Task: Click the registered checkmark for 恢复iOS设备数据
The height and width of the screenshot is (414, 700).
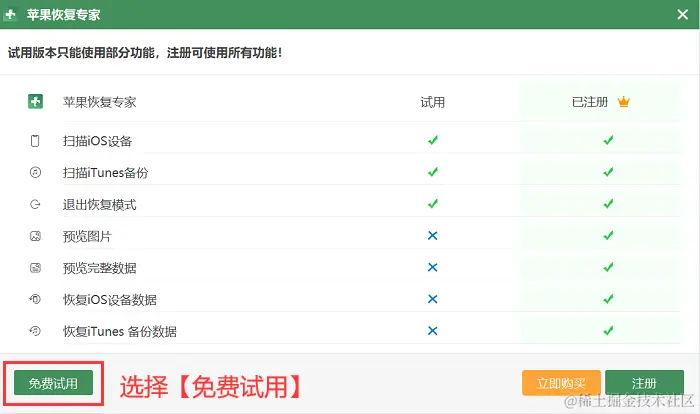Action: (608, 299)
